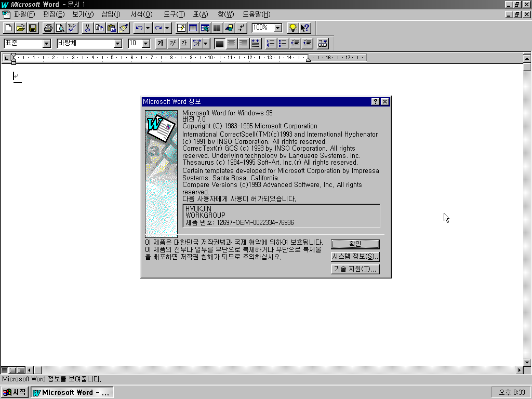Click the Undo arrow icon
This screenshot has height=399, width=532.
pyautogui.click(x=139, y=28)
